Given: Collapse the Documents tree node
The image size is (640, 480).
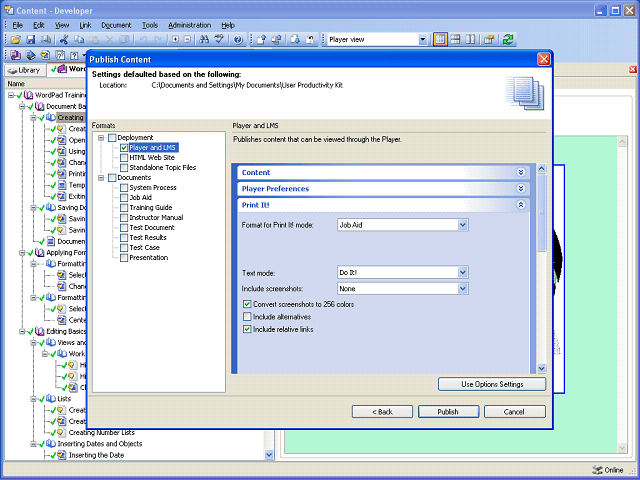Looking at the screenshot, I should coord(101,178).
